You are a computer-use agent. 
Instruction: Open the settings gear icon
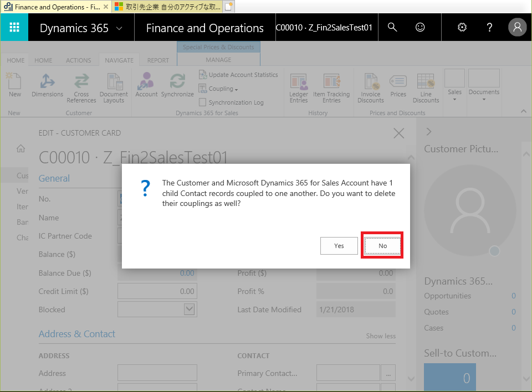462,27
